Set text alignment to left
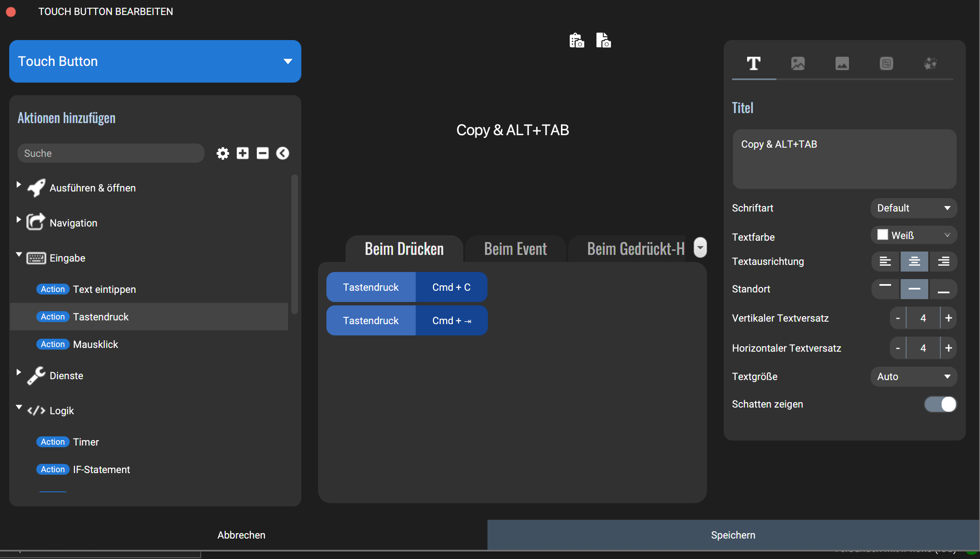Image resolution: width=980 pixels, height=559 pixels. tap(885, 262)
